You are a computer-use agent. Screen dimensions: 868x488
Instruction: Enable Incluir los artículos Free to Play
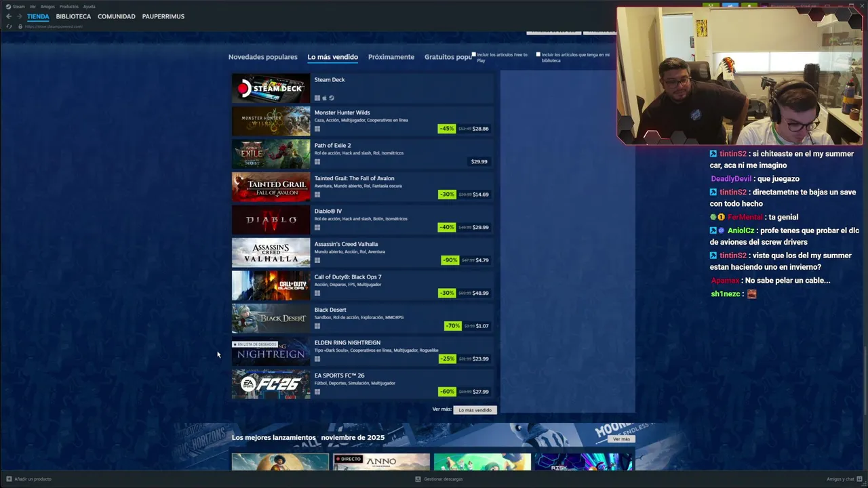pyautogui.click(x=474, y=55)
